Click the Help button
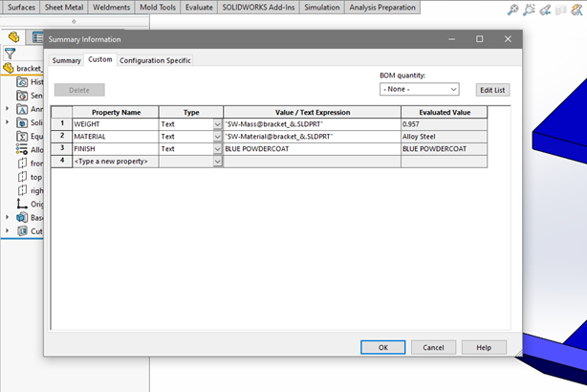 click(x=484, y=347)
